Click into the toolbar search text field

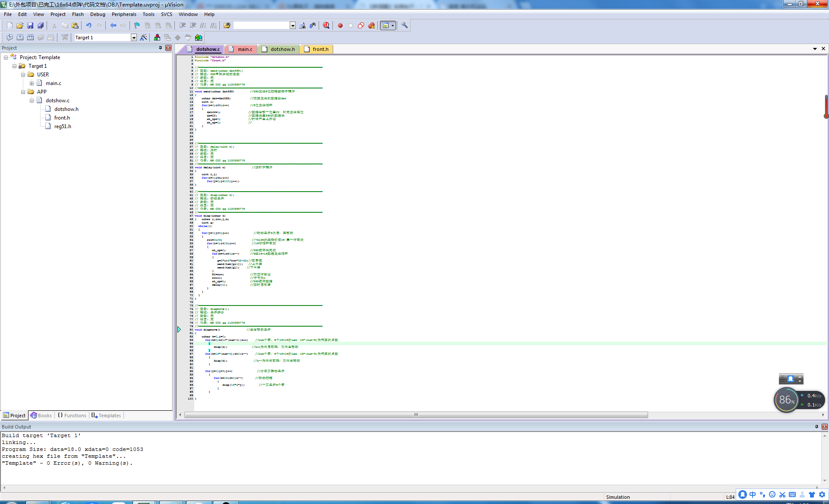tap(261, 25)
